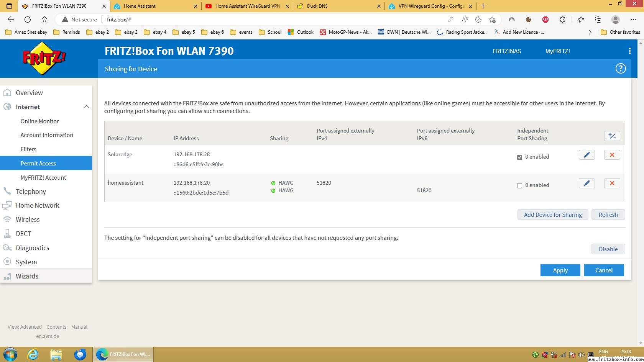This screenshot has height=362, width=644.
Task: Open Account Information in the sidebar
Action: click(x=46, y=135)
